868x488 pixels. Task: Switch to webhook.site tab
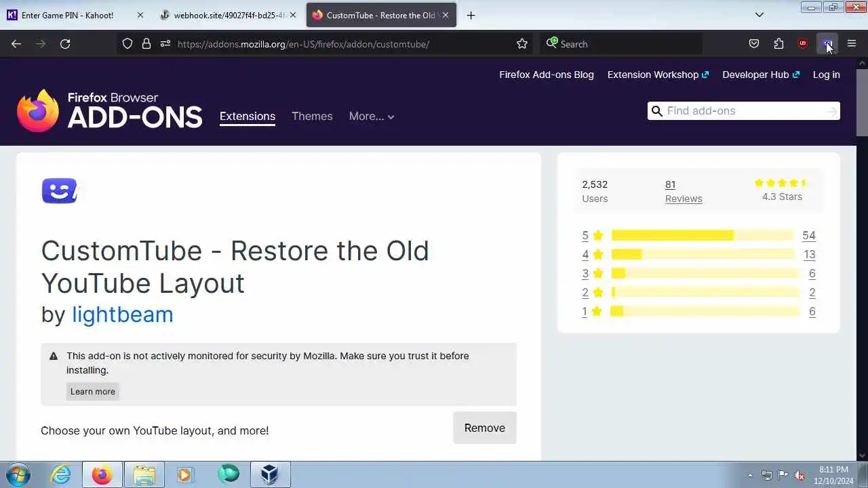pyautogui.click(x=228, y=15)
